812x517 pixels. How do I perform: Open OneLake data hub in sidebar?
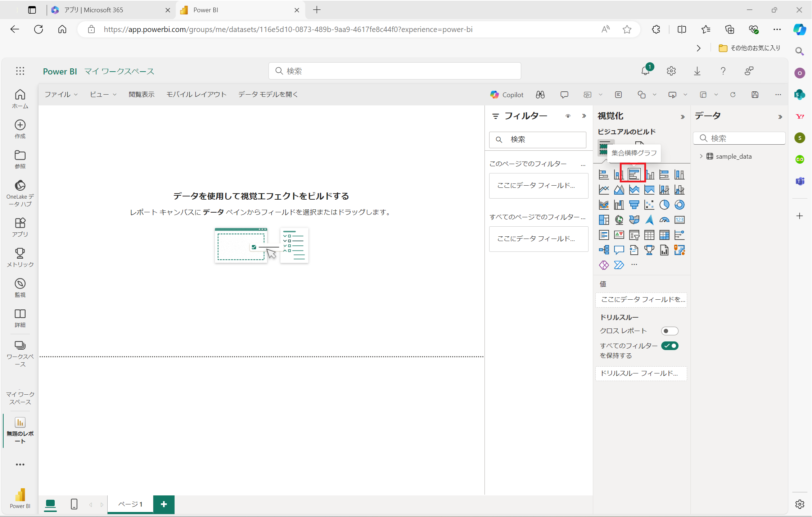point(20,194)
